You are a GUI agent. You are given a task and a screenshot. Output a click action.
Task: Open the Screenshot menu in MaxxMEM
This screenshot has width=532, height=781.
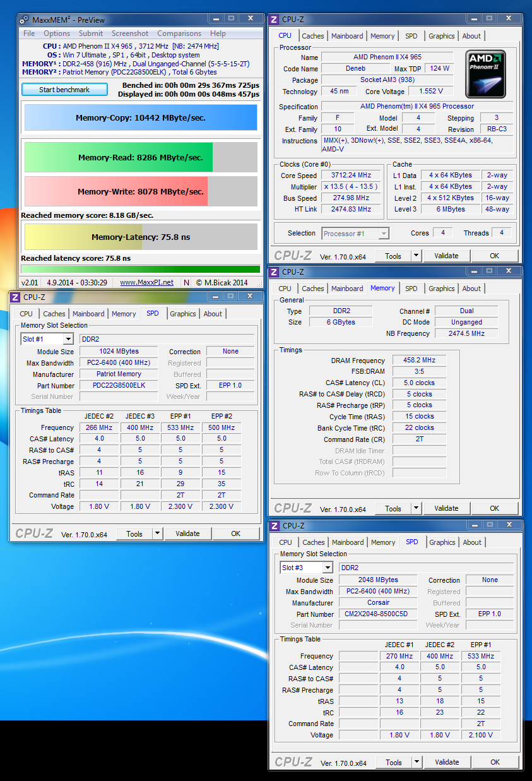click(x=130, y=33)
